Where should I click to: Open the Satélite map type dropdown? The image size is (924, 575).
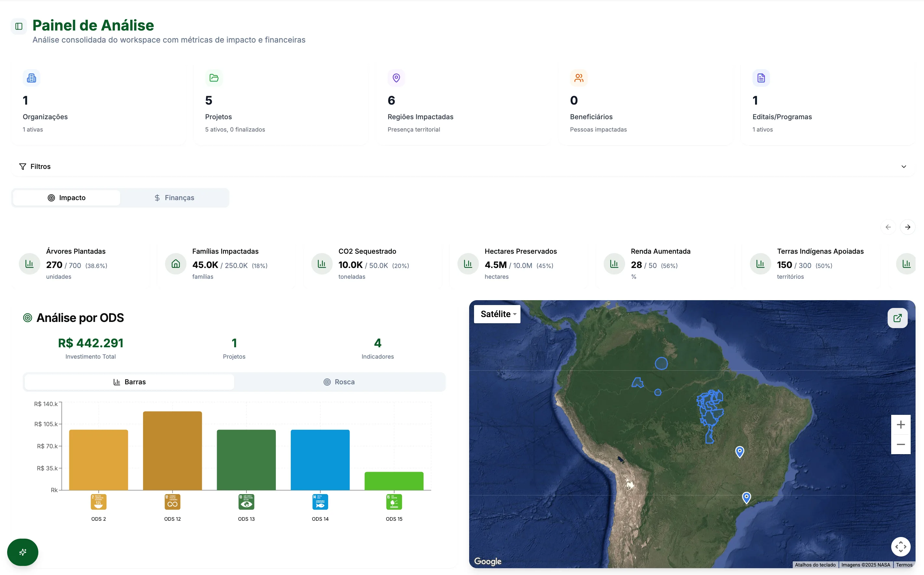point(497,314)
